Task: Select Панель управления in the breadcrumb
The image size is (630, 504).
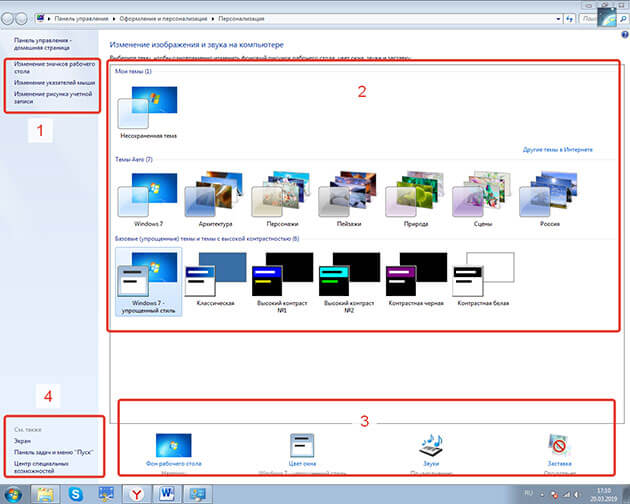Action: (x=81, y=19)
